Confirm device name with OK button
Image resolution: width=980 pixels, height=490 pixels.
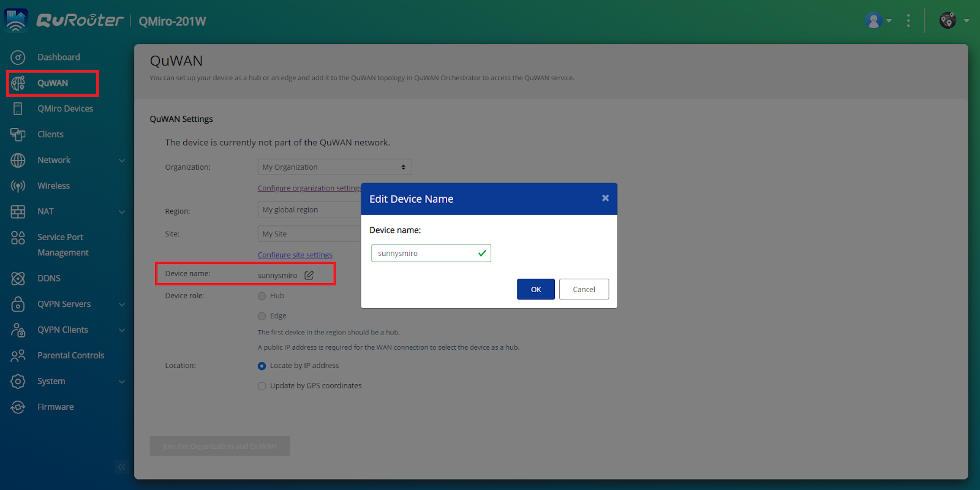pyautogui.click(x=536, y=289)
